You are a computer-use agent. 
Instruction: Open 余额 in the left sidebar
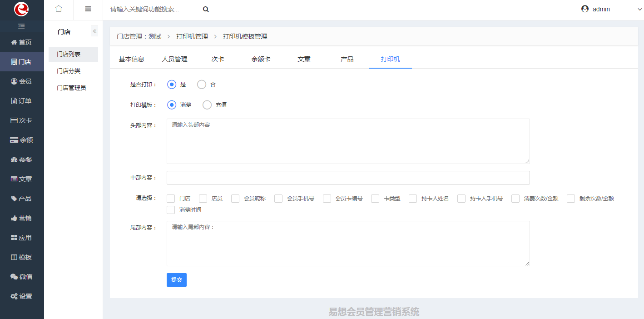(22, 140)
